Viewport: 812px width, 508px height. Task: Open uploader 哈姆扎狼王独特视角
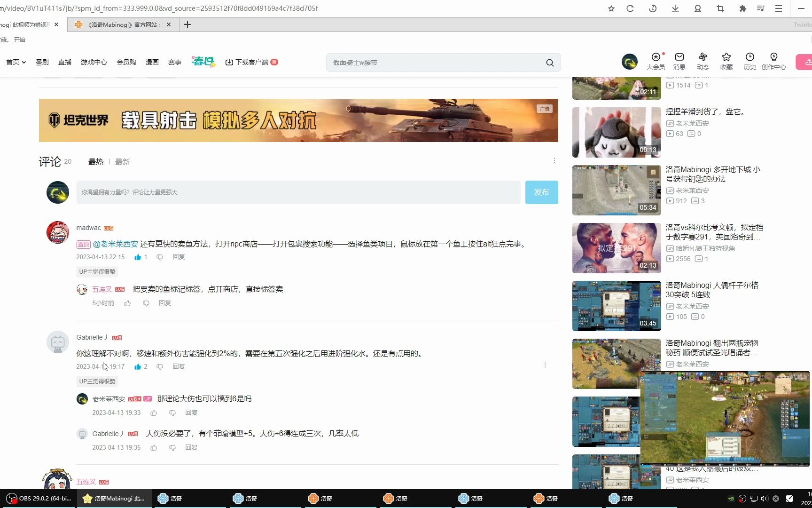pos(705,248)
